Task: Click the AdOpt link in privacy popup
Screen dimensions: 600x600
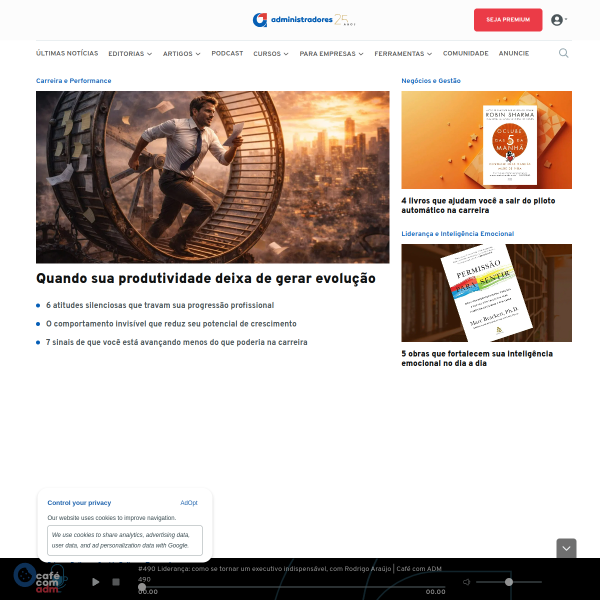Action: pos(189,503)
